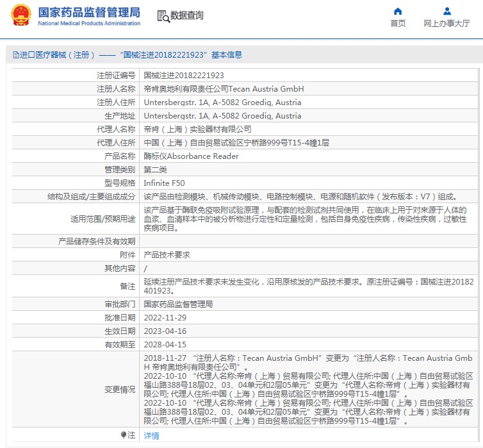This screenshot has height=448, width=483.
Task: Select approval date 2022-11-29
Action: [x=165, y=318]
